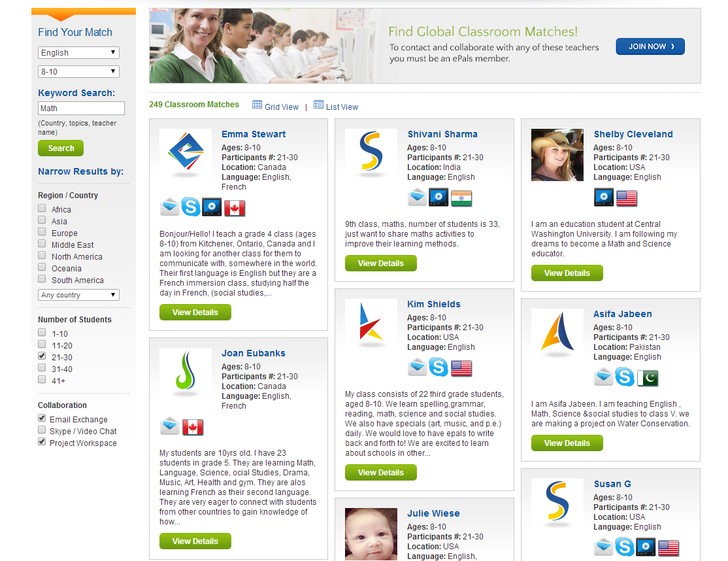Click Susan G's USA flag icon
Screen dimensions: 728x561
pyautogui.click(x=669, y=548)
